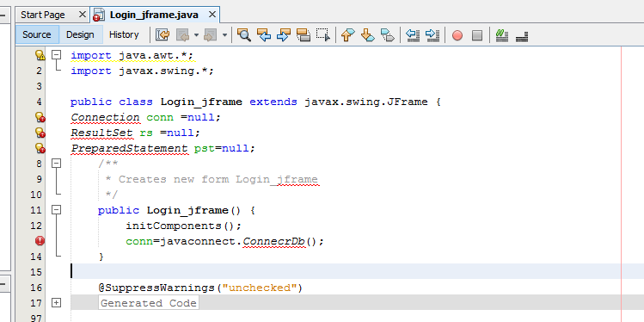644x322 pixels.
Task: Click the misspelled ConnecrDb method name
Action: [x=273, y=241]
